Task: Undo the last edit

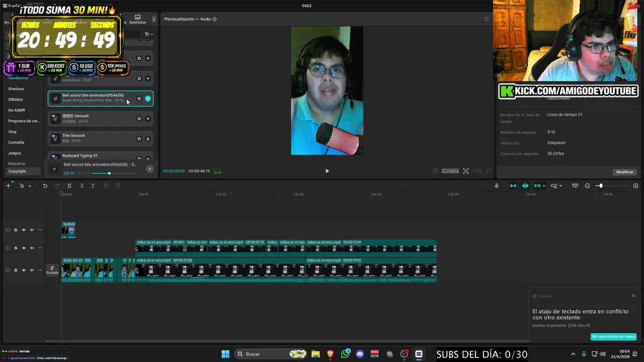Action: pyautogui.click(x=45, y=186)
